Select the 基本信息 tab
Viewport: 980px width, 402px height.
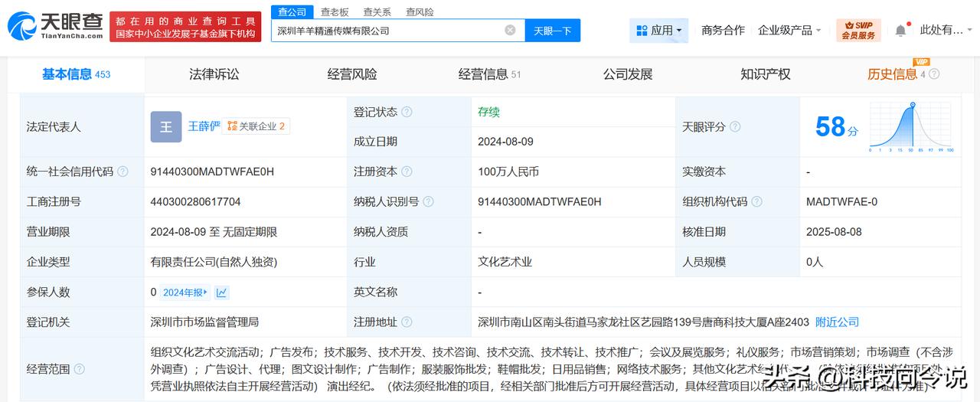tap(76, 74)
